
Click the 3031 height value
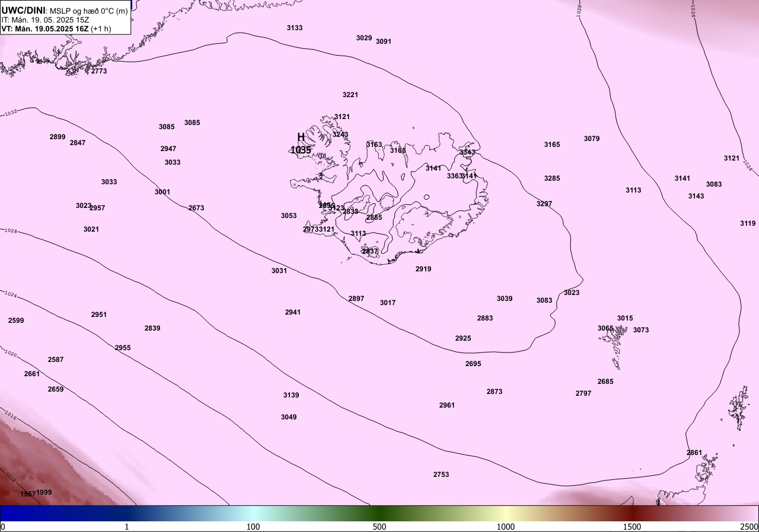click(x=279, y=271)
